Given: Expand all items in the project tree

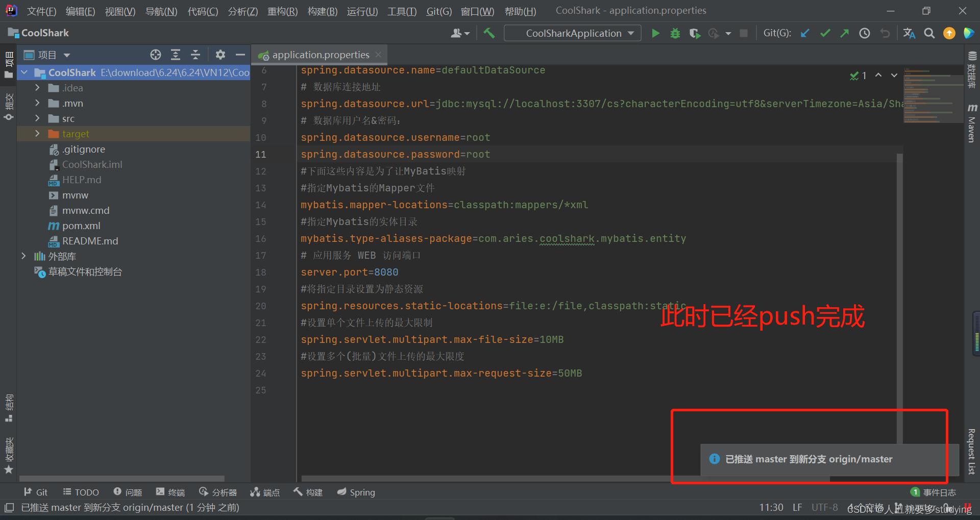Looking at the screenshot, I should (176, 55).
